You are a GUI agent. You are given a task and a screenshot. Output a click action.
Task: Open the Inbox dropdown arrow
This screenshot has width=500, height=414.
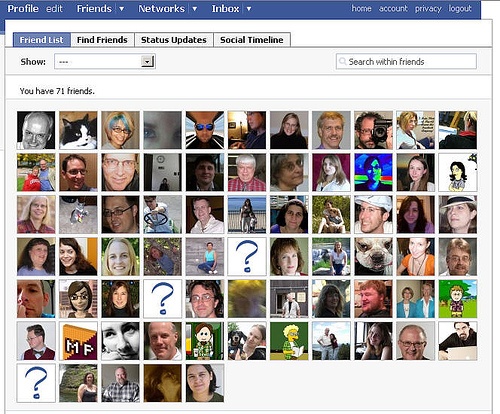coord(249,9)
